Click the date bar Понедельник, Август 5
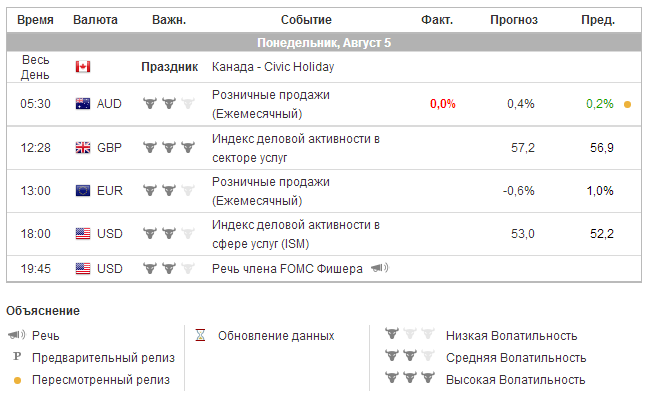648x411 pixels. [324, 43]
